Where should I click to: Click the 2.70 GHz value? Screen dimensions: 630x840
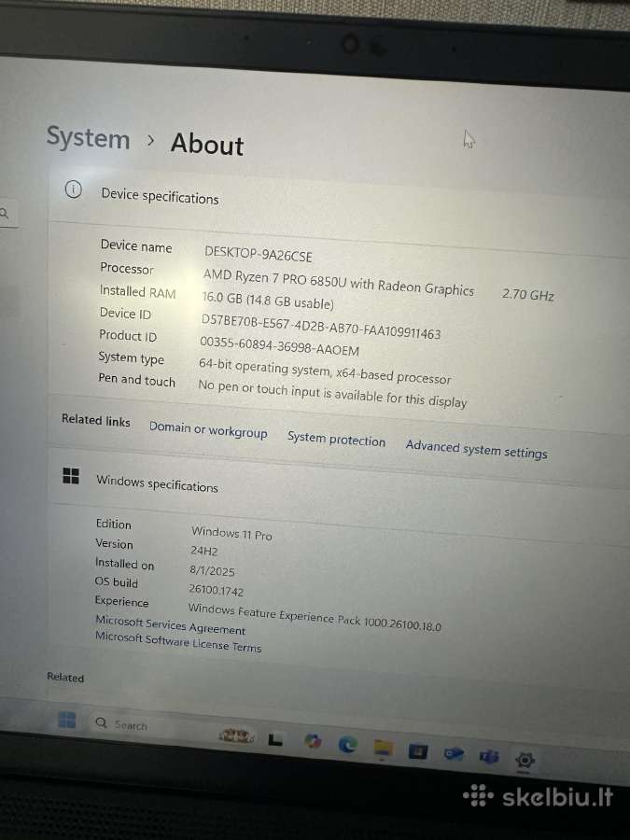pos(527,295)
